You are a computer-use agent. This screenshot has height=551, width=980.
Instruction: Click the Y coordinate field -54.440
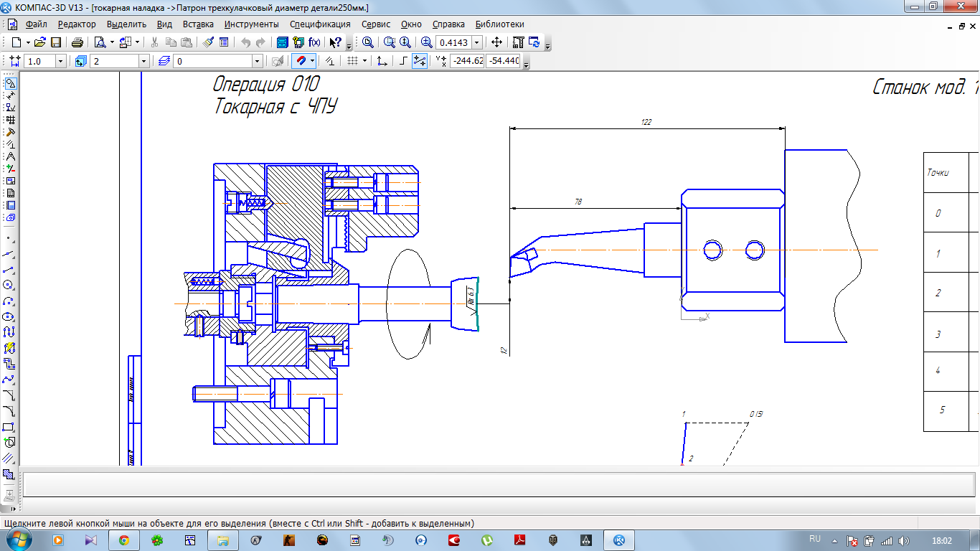tap(503, 61)
